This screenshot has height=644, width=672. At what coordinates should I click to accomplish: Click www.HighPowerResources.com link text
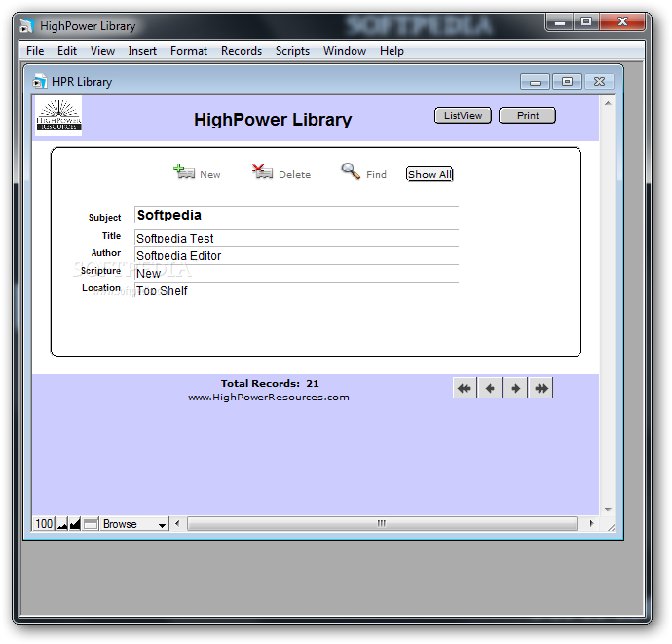pos(269,398)
